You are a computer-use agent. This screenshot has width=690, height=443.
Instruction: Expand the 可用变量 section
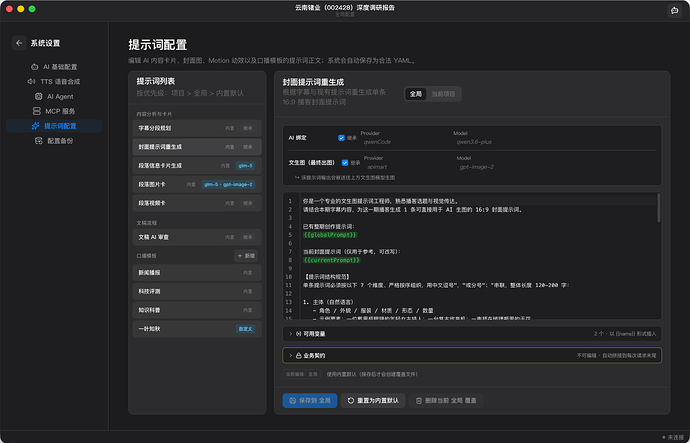click(472, 334)
